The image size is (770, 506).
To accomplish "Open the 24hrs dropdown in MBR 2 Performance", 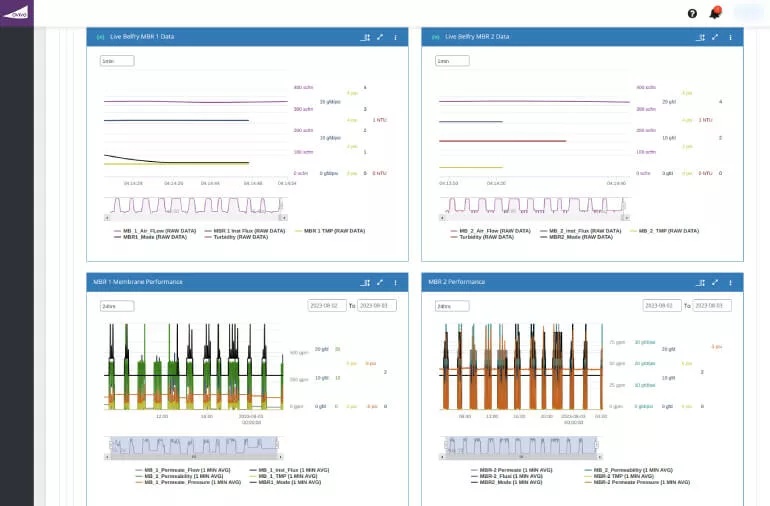I will click(x=452, y=306).
